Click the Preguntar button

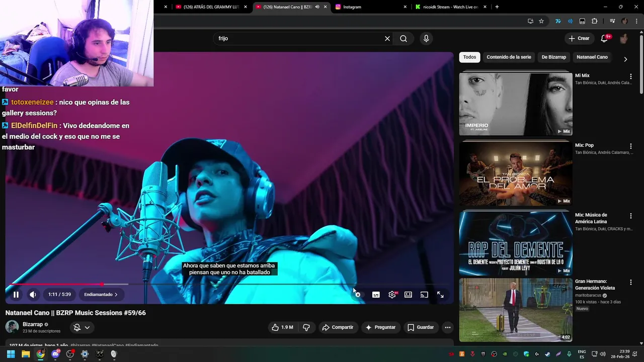[380, 327]
